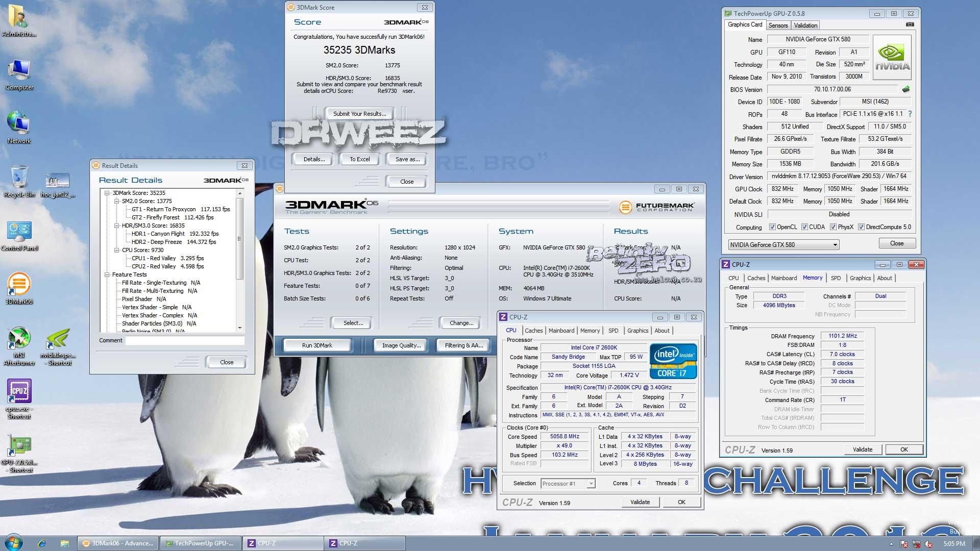Open the Computer desktop icon

click(19, 74)
